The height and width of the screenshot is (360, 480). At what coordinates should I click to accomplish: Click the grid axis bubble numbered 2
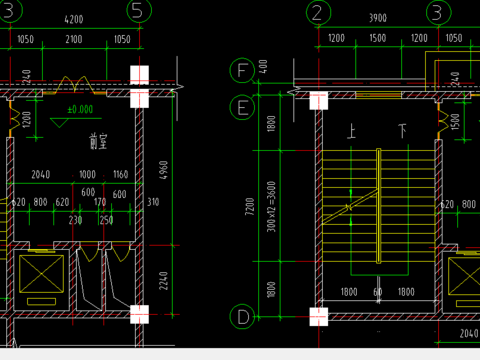point(318,13)
